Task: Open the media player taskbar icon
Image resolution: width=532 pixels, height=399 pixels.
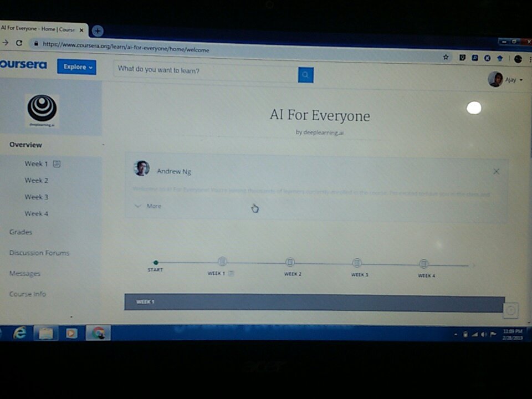Action: click(x=71, y=334)
